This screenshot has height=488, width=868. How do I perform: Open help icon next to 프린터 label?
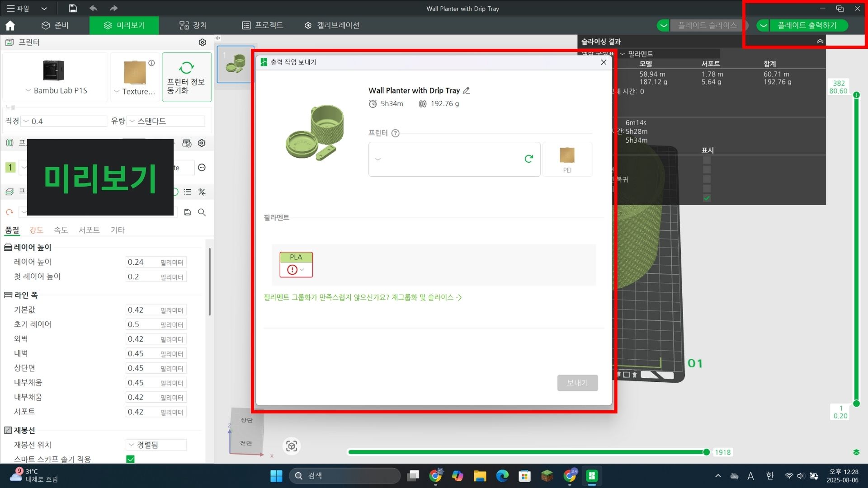pos(396,133)
